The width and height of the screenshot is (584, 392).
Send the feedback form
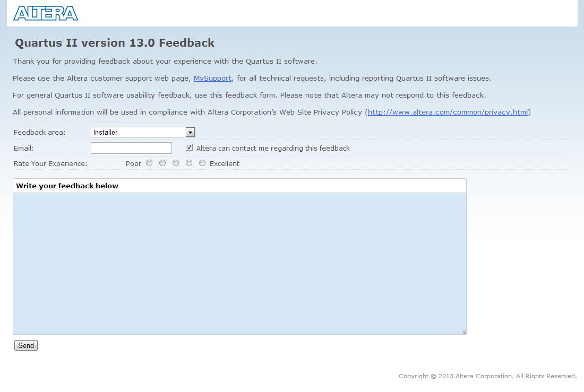[x=26, y=345]
